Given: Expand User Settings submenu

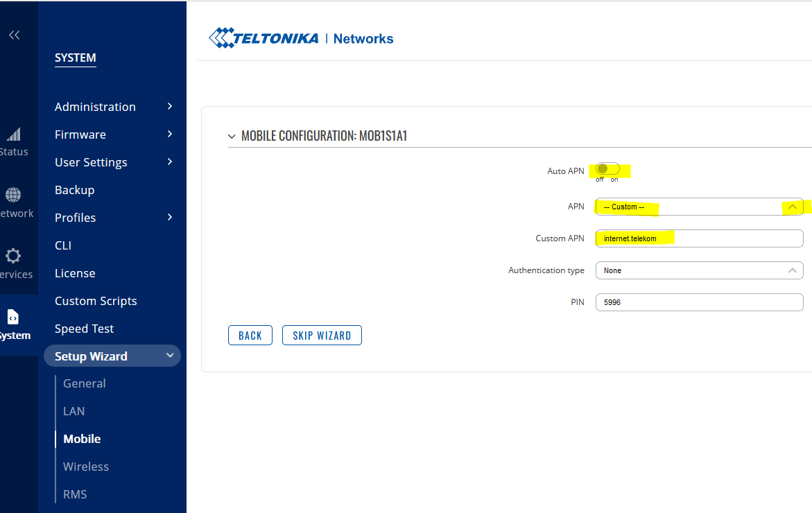Looking at the screenshot, I should tap(169, 162).
